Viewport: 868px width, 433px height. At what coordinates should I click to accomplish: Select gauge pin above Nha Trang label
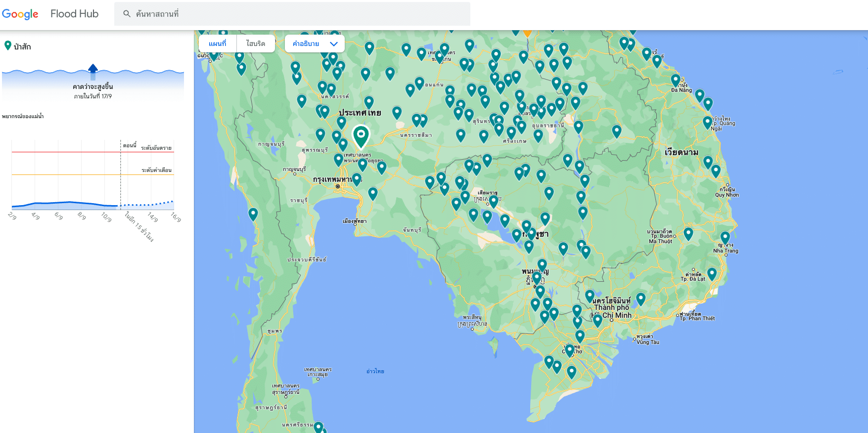click(725, 238)
